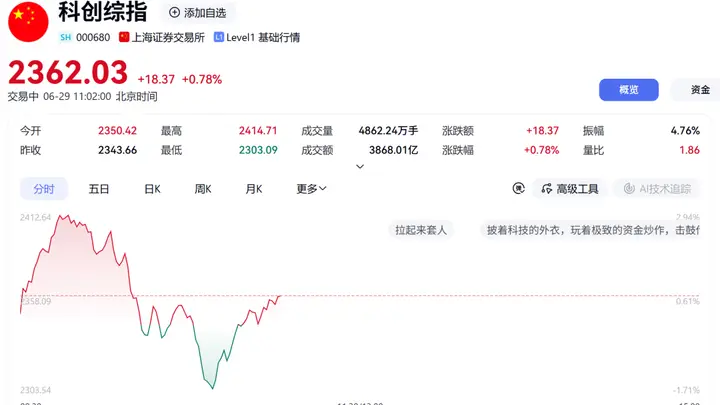The width and height of the screenshot is (720, 405).
Task: Add index via 添加自选 button
Action: tap(198, 13)
